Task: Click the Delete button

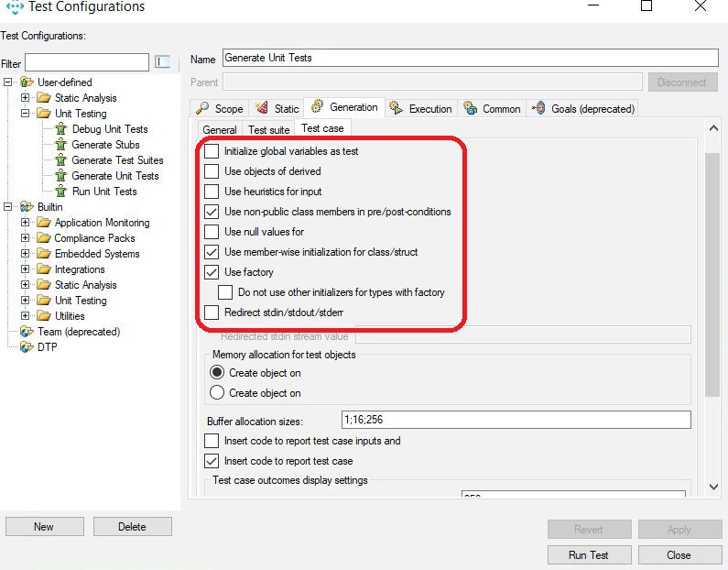Action: coord(132,526)
